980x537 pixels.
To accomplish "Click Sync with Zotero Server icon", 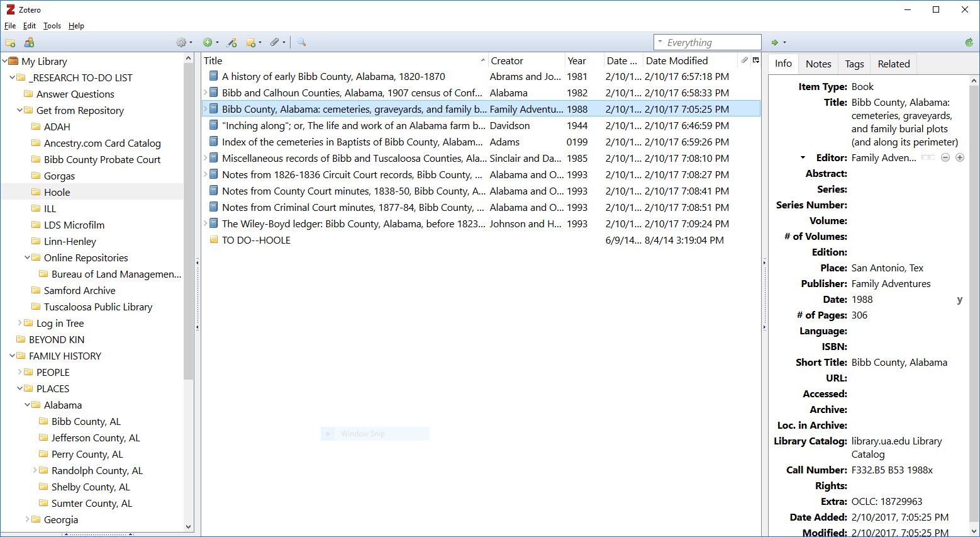I will click(x=969, y=43).
